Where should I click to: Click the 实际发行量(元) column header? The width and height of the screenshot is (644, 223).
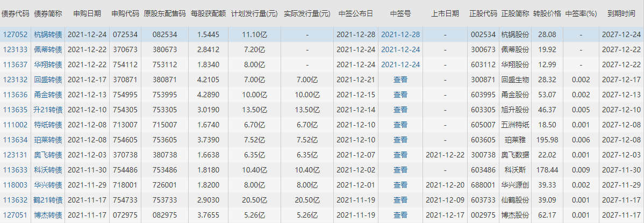[307, 13]
